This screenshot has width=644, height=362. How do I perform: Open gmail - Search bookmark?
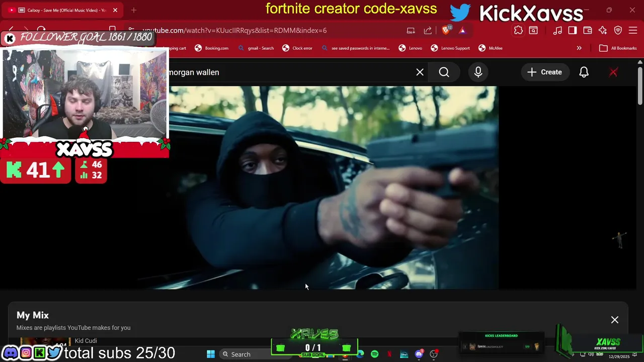coord(256,48)
